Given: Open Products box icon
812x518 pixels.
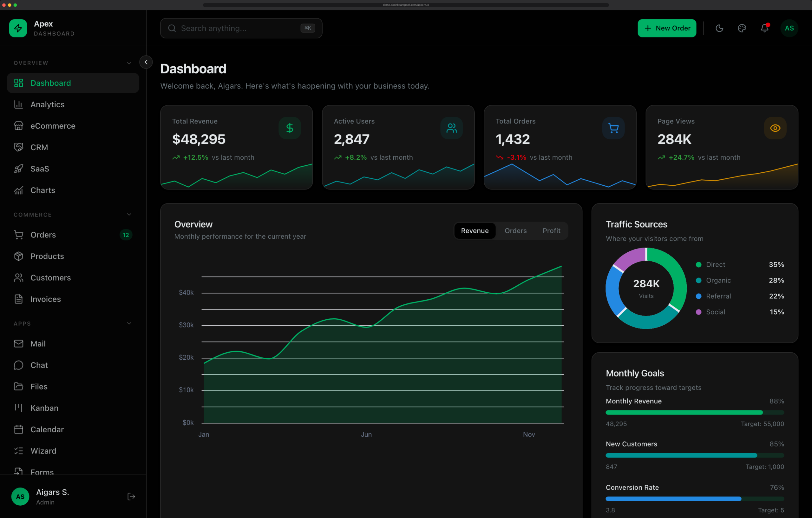Looking at the screenshot, I should [x=18, y=256].
